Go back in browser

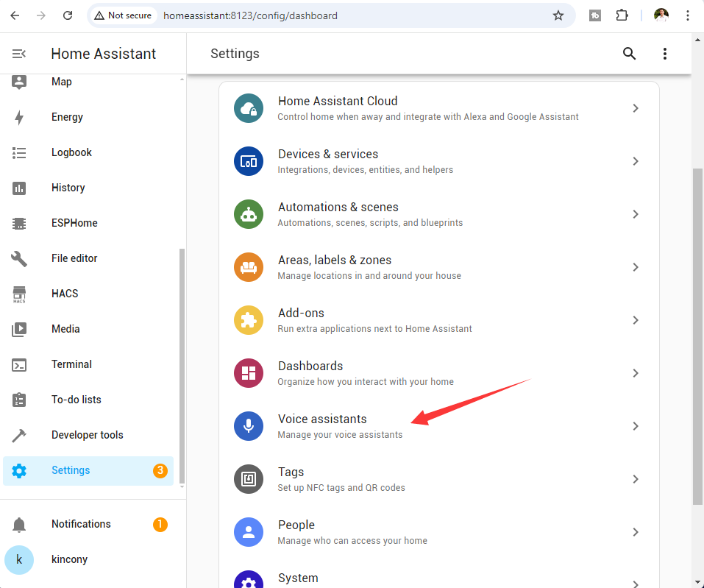(15, 15)
